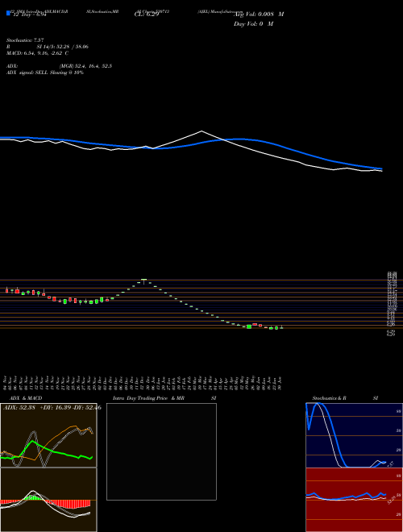Screen dimensions: 403x532
Task: Click the blue 12-day SMA legend square
Action: [x=8, y=13]
